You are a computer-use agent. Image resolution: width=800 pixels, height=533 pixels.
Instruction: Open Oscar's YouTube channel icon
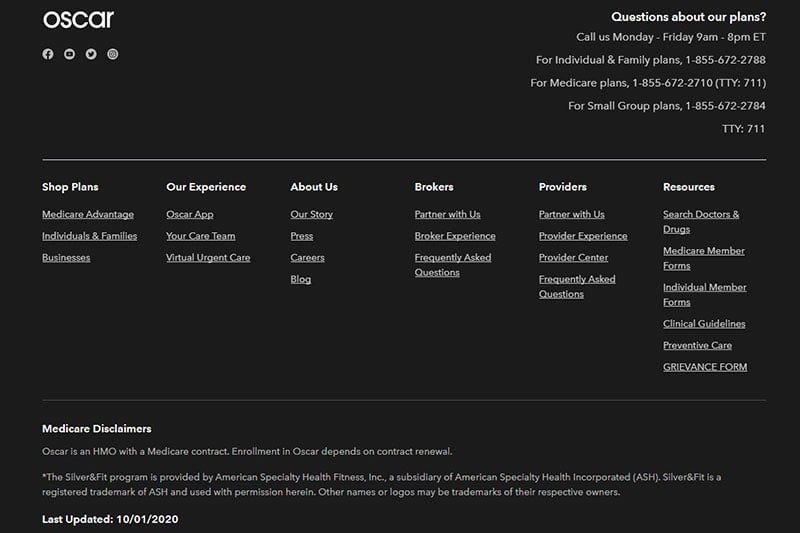pos(69,54)
